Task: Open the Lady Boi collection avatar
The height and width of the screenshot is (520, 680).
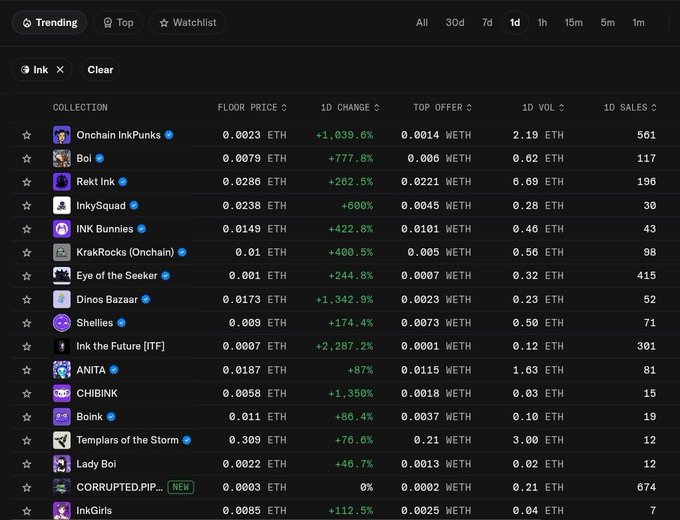Action: click(62, 464)
